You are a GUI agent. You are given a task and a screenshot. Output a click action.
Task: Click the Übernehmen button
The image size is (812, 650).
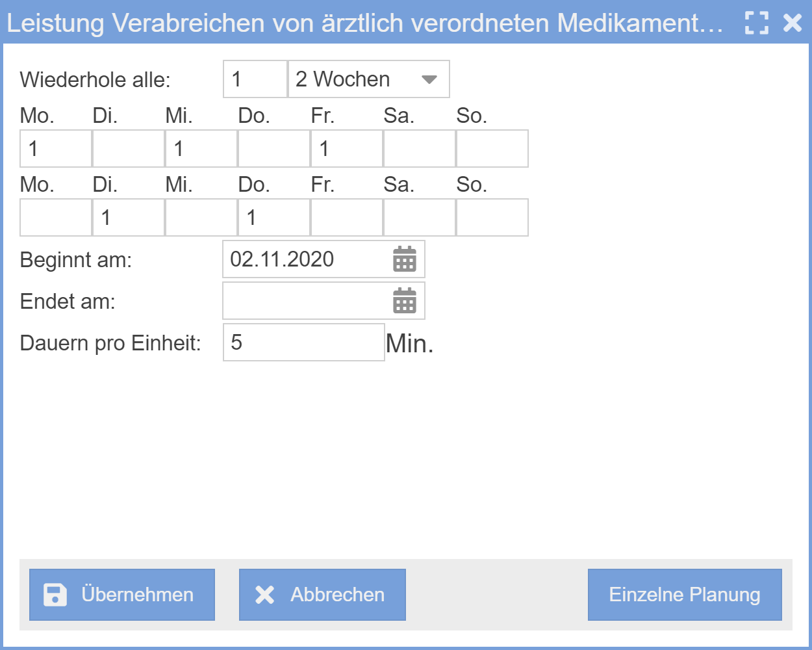click(x=121, y=593)
